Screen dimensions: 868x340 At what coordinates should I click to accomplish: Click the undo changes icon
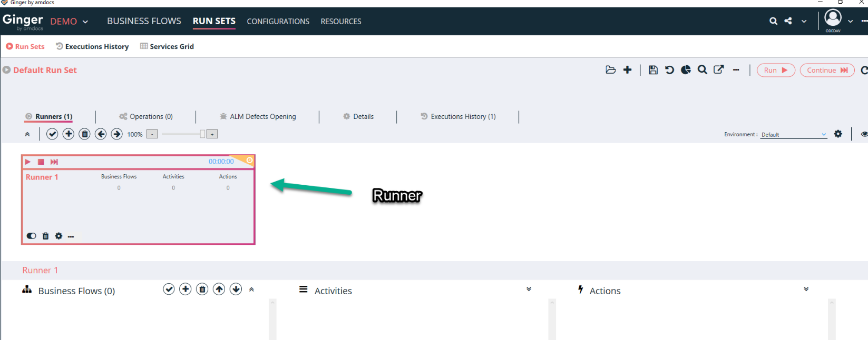669,70
